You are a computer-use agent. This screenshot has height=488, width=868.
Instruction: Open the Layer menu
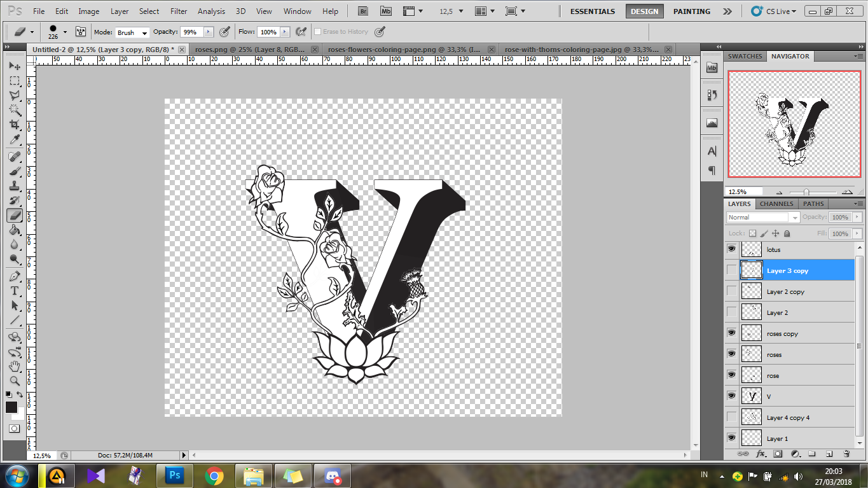(120, 11)
